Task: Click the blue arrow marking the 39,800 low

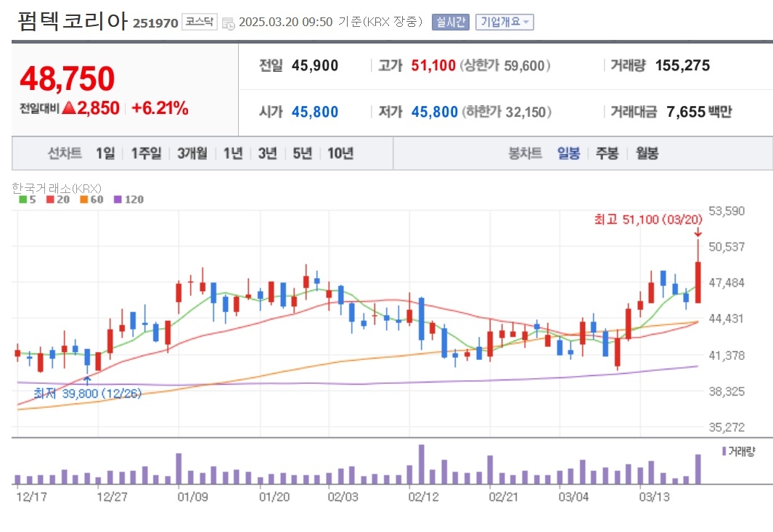Action: coord(87,381)
